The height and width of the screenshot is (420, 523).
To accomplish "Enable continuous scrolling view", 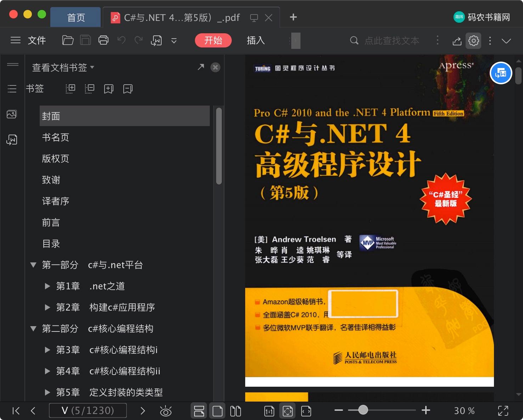I will (199, 411).
